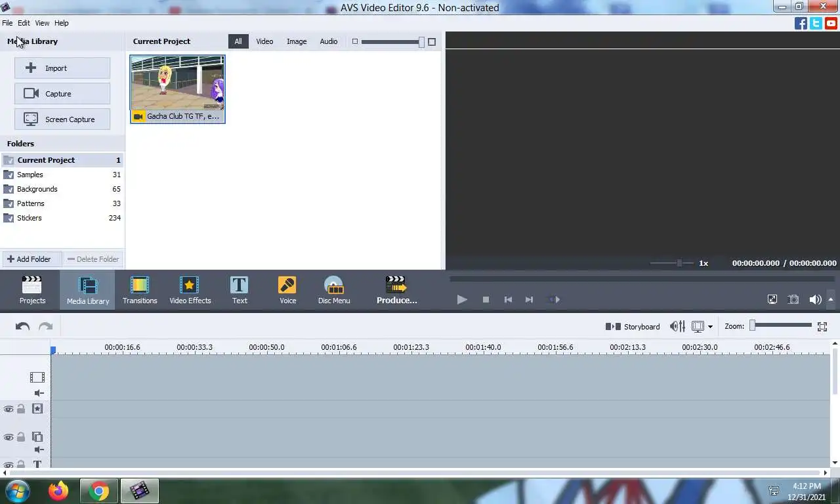This screenshot has height=504, width=840.
Task: Filter library by the Video tab
Action: coord(264,41)
